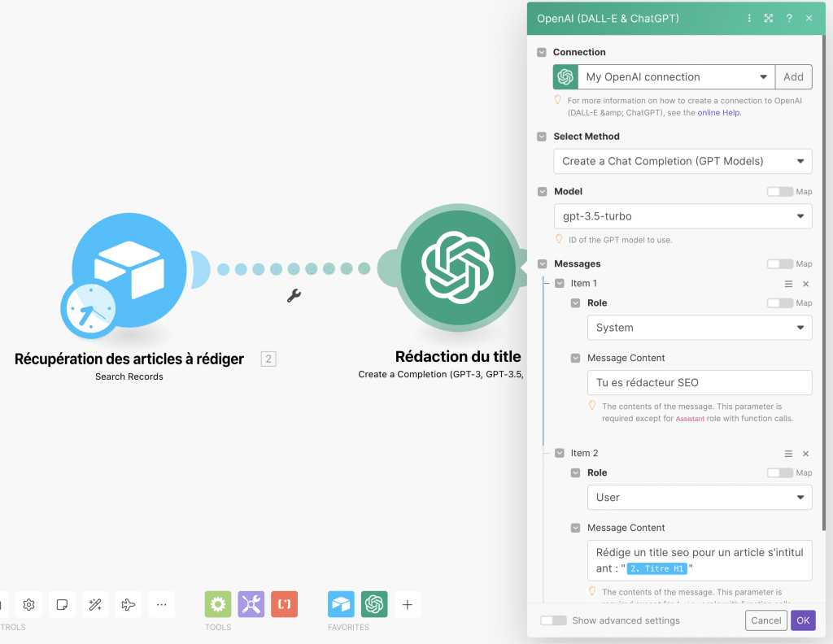Collapse Item 1 in Messages

[x=560, y=284]
